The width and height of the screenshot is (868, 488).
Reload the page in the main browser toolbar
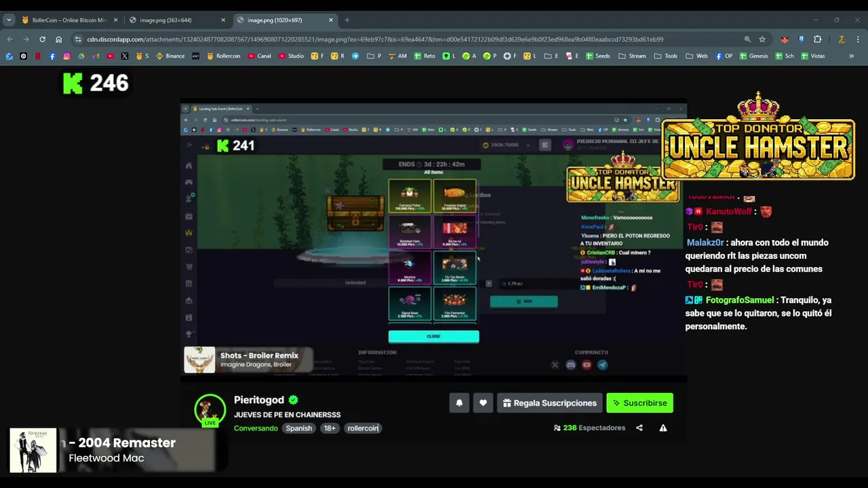[42, 39]
